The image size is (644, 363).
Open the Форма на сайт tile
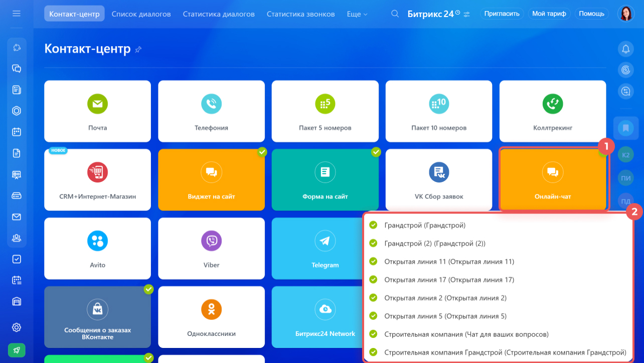coord(325,180)
